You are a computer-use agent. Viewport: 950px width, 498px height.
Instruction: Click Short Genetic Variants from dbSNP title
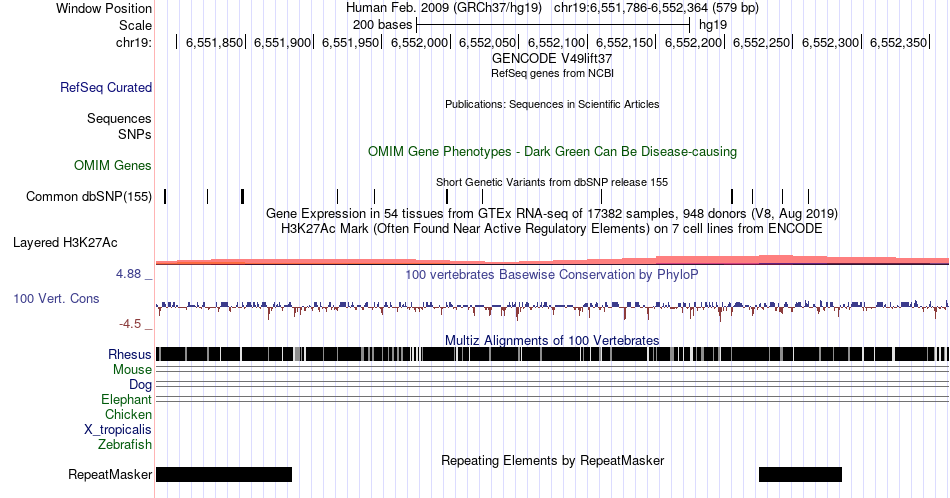pyautogui.click(x=552, y=182)
